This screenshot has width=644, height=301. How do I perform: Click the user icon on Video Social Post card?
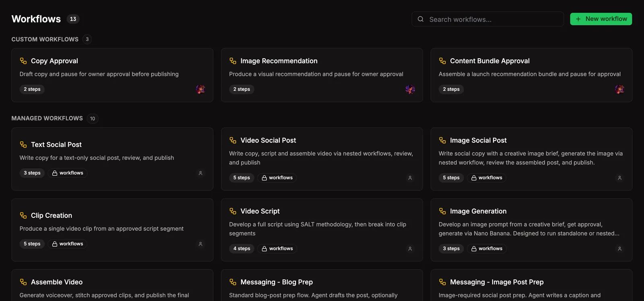click(x=410, y=178)
